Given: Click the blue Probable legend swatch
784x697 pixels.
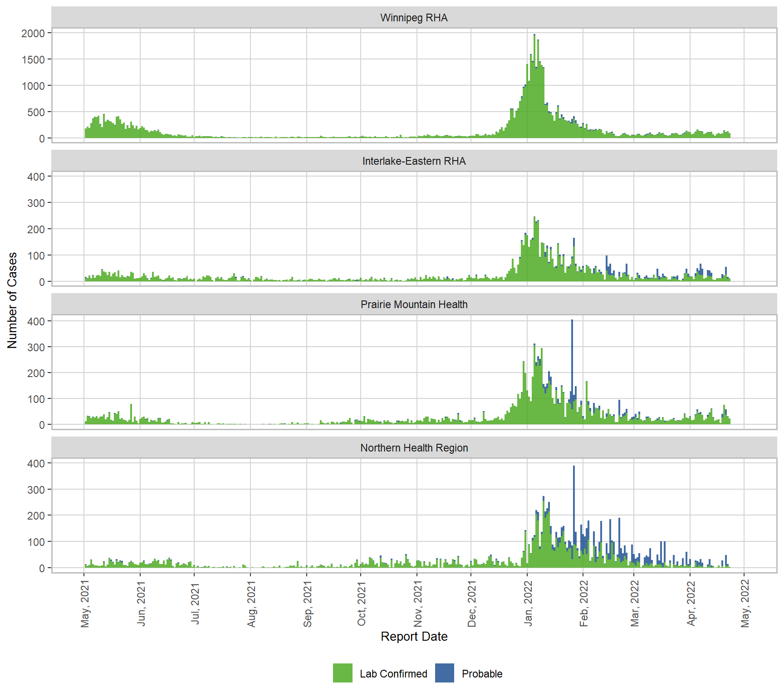Looking at the screenshot, I should tap(444, 673).
